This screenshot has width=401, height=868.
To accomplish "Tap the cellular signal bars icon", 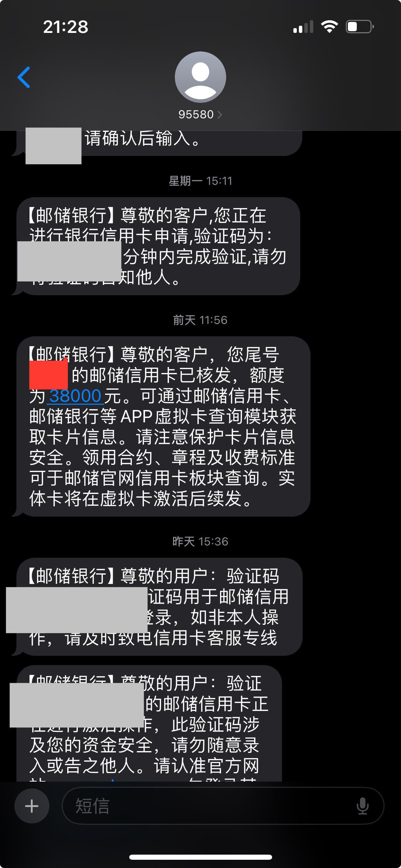I will pyautogui.click(x=303, y=27).
